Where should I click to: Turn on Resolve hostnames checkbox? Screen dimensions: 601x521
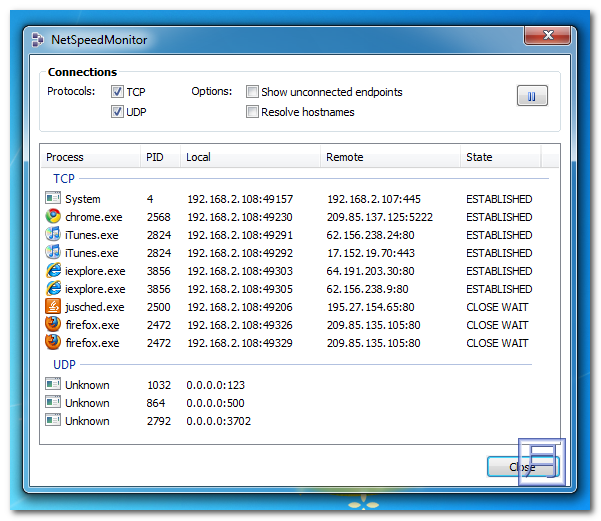(x=253, y=112)
